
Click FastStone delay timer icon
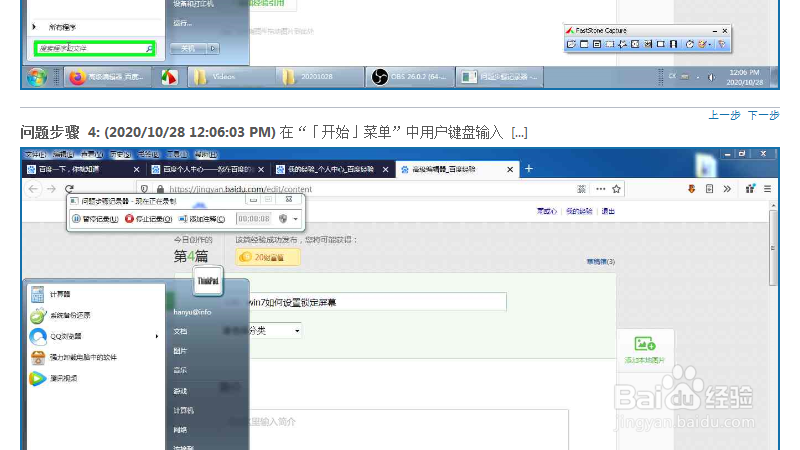[x=690, y=44]
